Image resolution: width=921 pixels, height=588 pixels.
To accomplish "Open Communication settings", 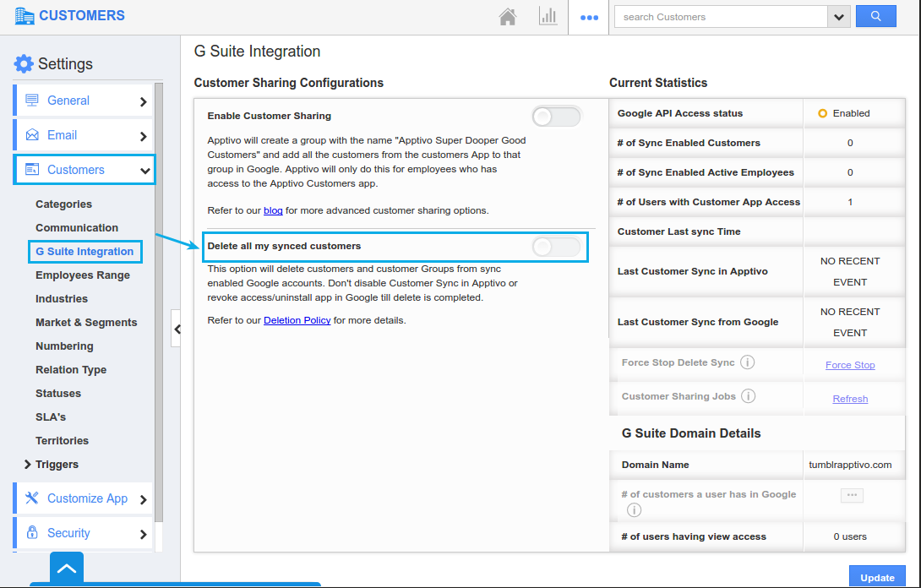I will click(76, 227).
